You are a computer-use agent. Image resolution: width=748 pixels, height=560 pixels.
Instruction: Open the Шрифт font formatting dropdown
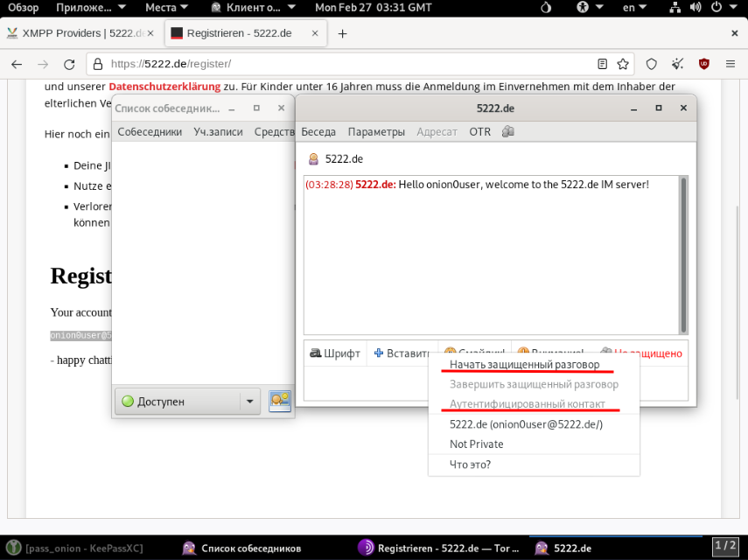pyautogui.click(x=335, y=353)
